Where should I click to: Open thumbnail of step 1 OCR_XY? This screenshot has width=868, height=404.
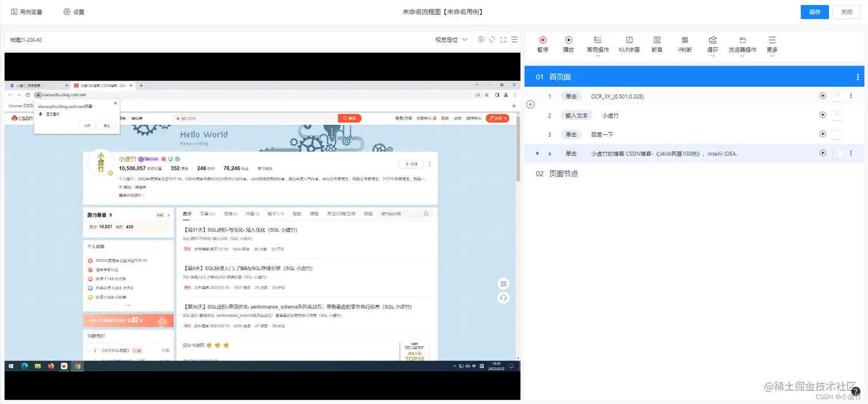tap(837, 97)
